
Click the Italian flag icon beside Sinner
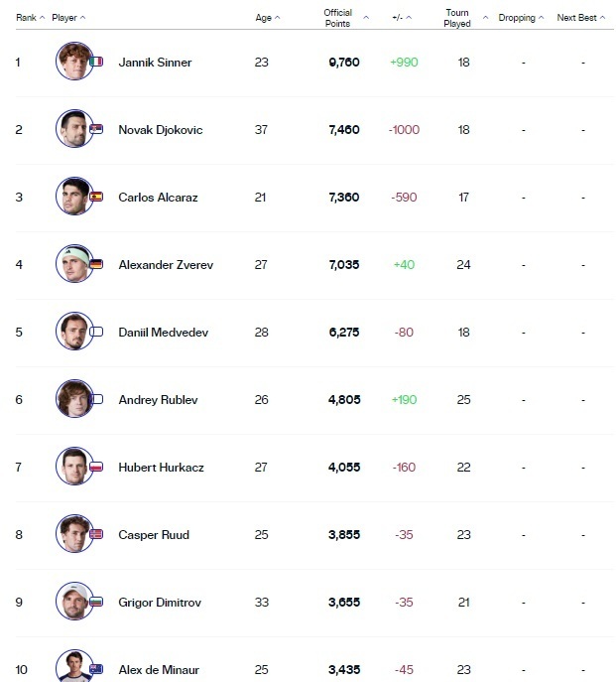click(x=96, y=62)
